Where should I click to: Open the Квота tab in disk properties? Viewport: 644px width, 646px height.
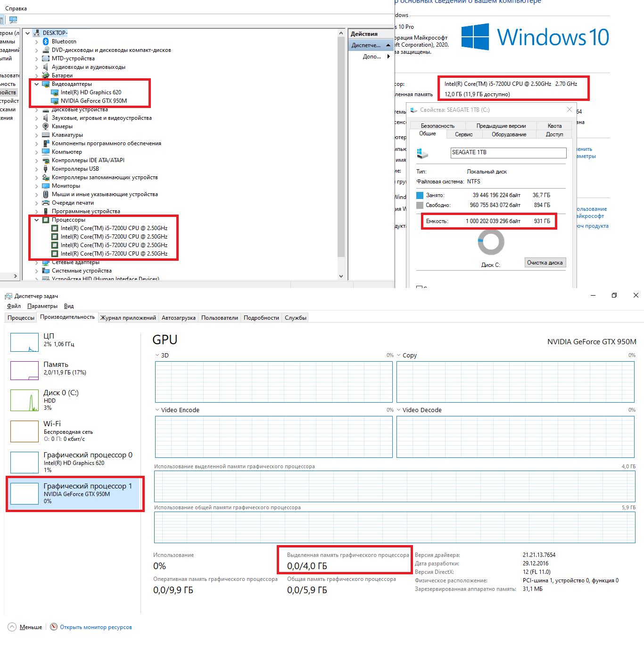click(x=554, y=126)
